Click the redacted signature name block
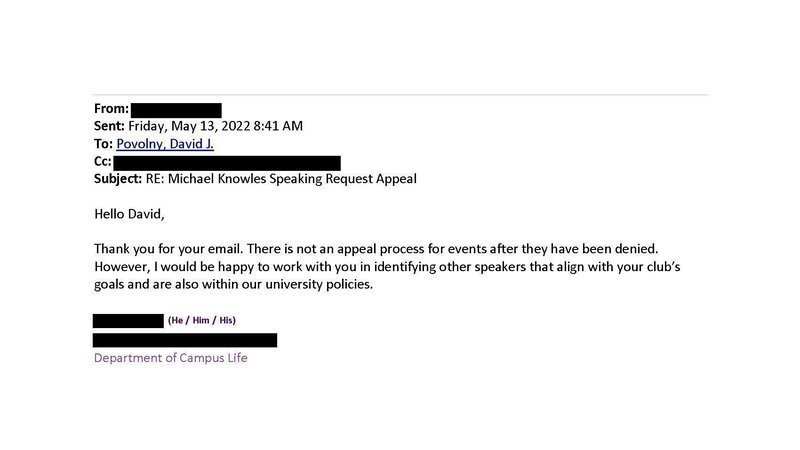 [128, 321]
